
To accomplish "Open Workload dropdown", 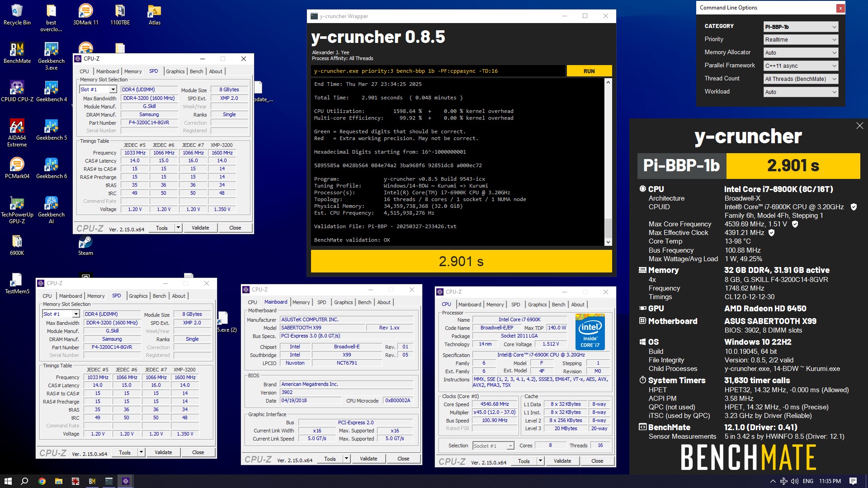I will point(801,92).
